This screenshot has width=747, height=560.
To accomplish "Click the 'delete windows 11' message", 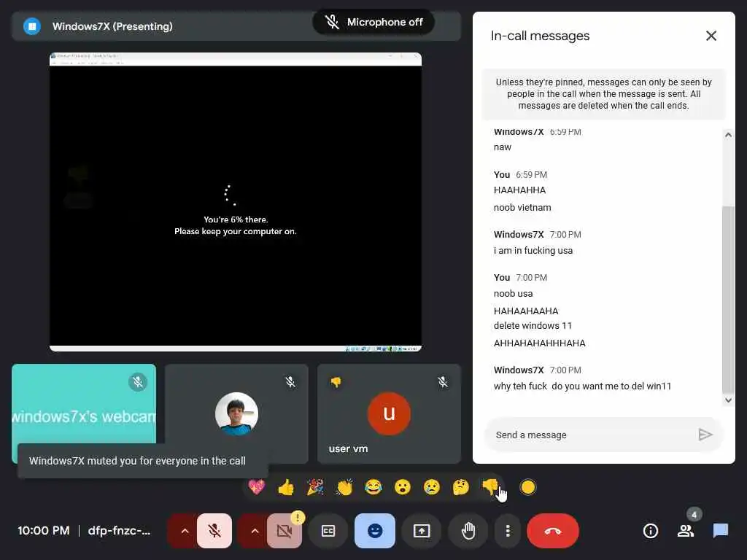I will 533,326.
